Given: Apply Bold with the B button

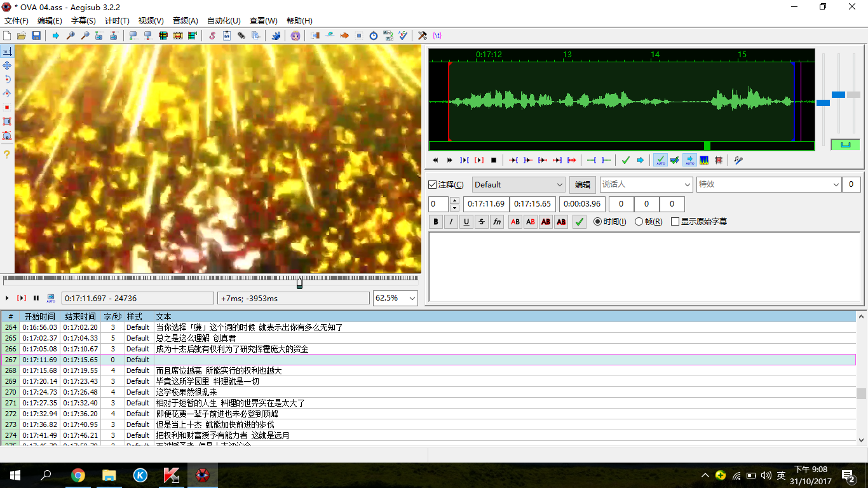Looking at the screenshot, I should 436,222.
